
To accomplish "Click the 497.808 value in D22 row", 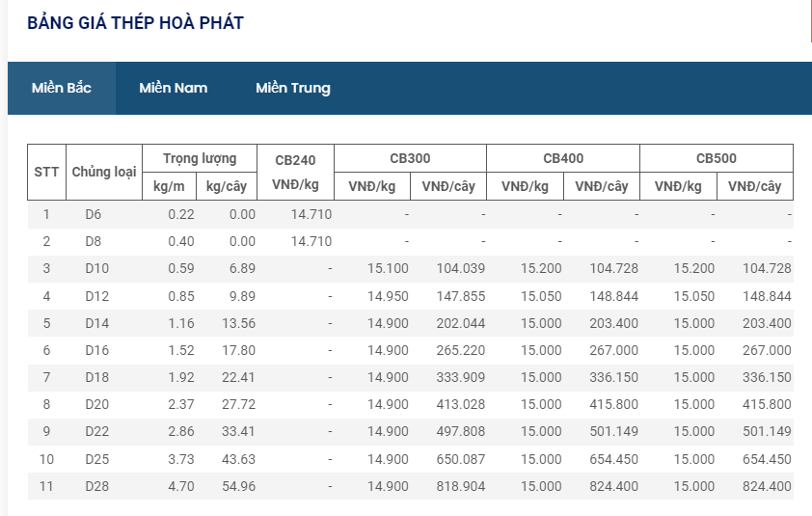I will (x=461, y=431).
